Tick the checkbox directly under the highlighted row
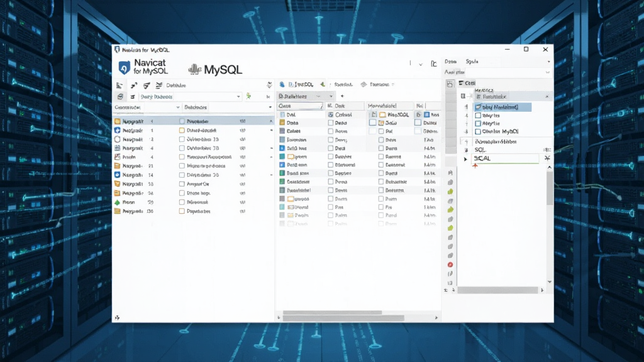 pos(478,116)
